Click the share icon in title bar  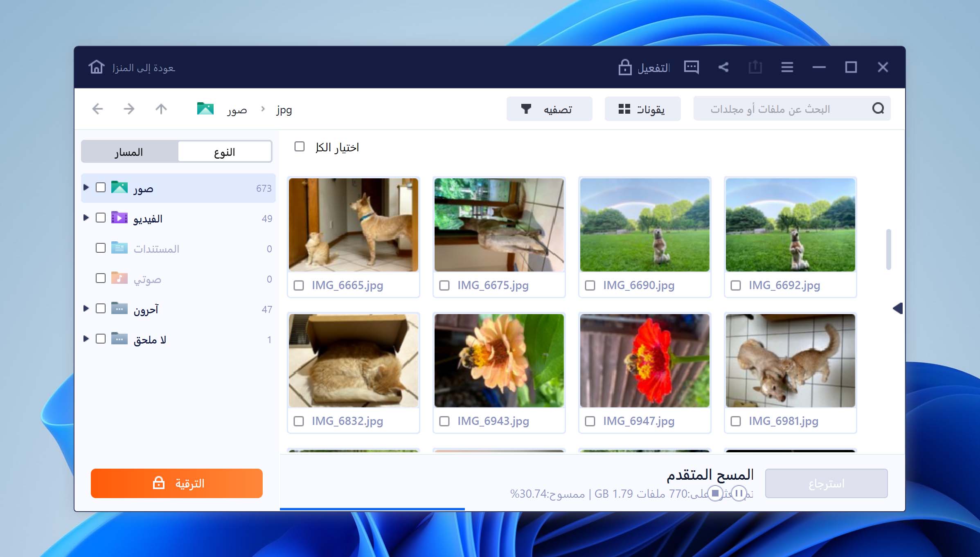pyautogui.click(x=723, y=67)
